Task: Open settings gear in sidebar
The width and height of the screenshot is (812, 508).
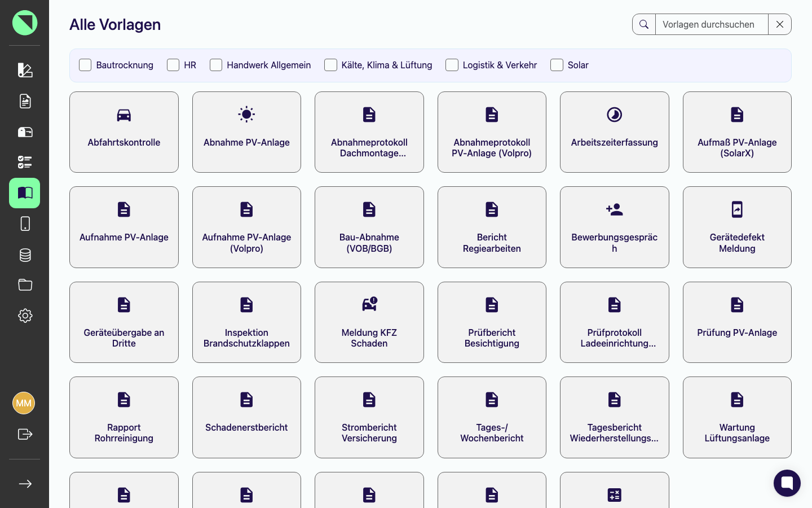Action: pos(25,316)
